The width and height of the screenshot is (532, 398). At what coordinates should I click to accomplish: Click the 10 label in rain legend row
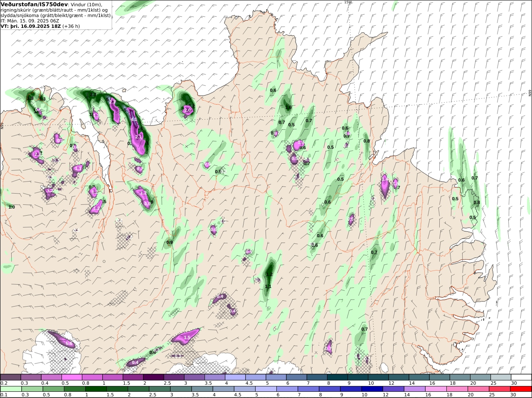pos(364,395)
